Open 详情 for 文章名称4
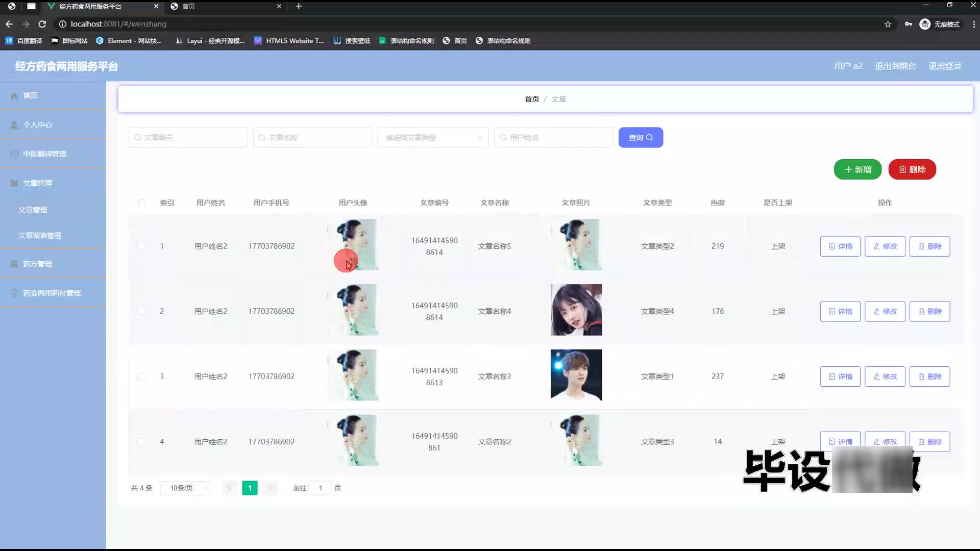Screen dimensions: 980x551 pyautogui.click(x=840, y=311)
